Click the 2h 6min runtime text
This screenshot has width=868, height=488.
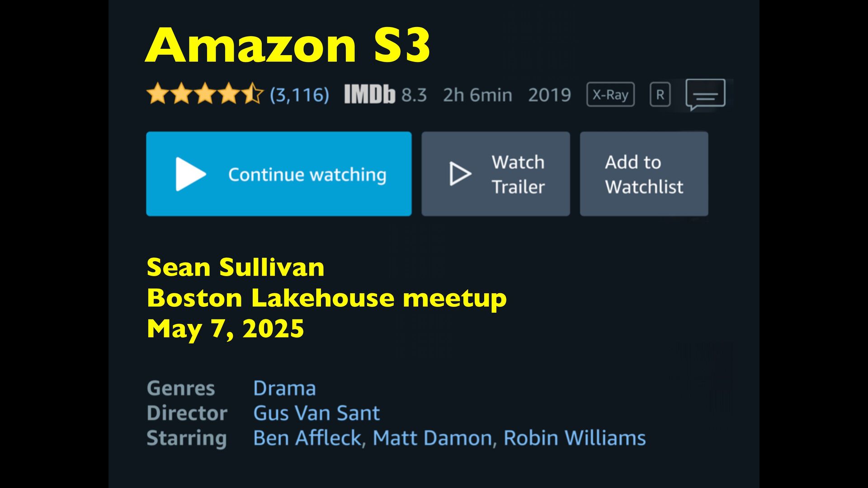point(477,95)
